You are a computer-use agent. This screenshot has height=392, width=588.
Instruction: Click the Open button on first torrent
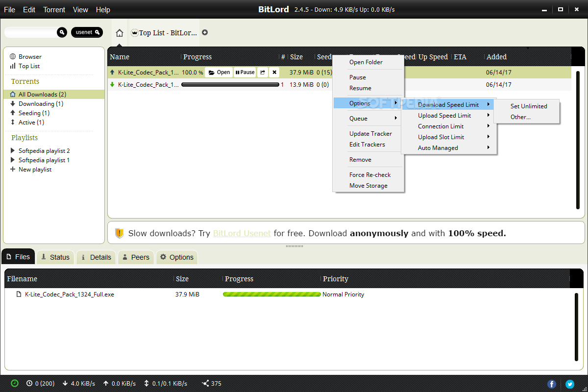(x=219, y=73)
